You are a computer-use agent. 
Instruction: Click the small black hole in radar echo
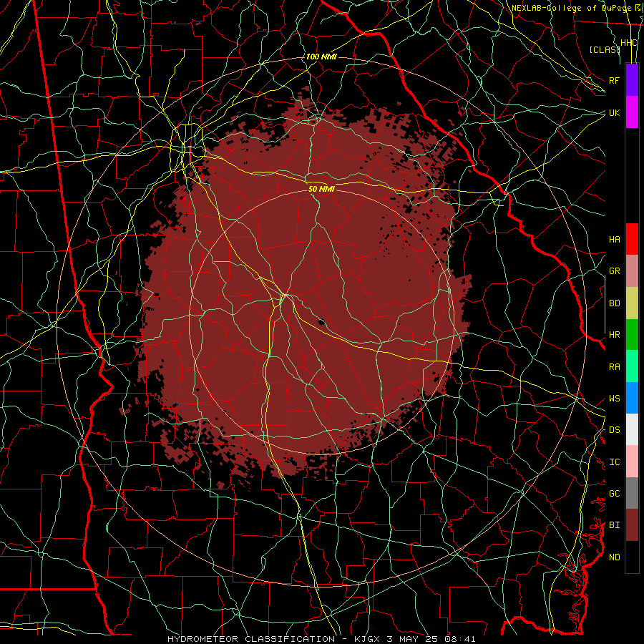(321, 321)
